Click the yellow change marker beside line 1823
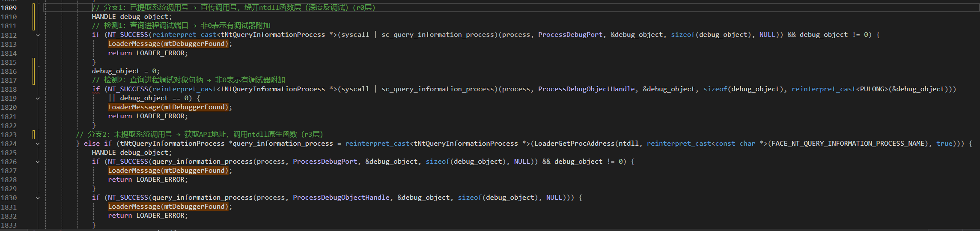This screenshot has width=980, height=231. [33, 135]
